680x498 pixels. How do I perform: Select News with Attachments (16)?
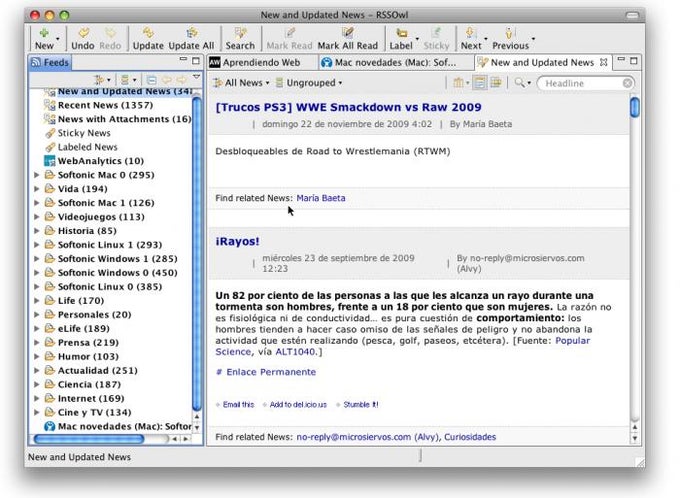pos(124,119)
